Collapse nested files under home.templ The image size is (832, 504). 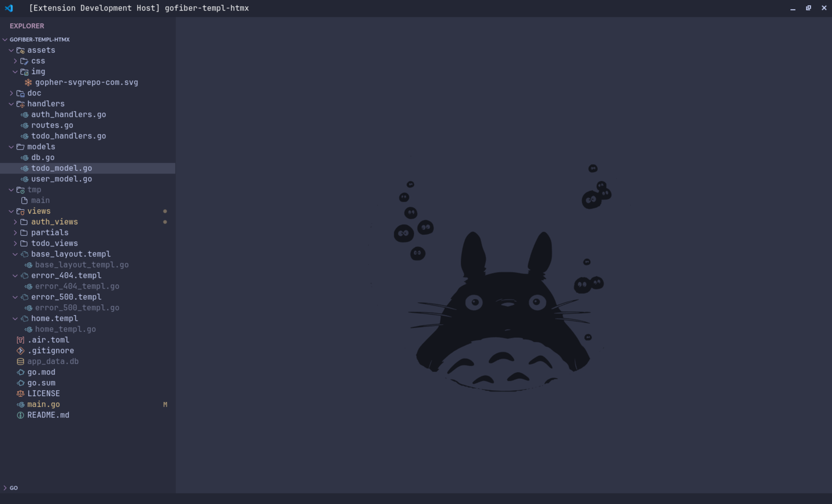click(15, 319)
